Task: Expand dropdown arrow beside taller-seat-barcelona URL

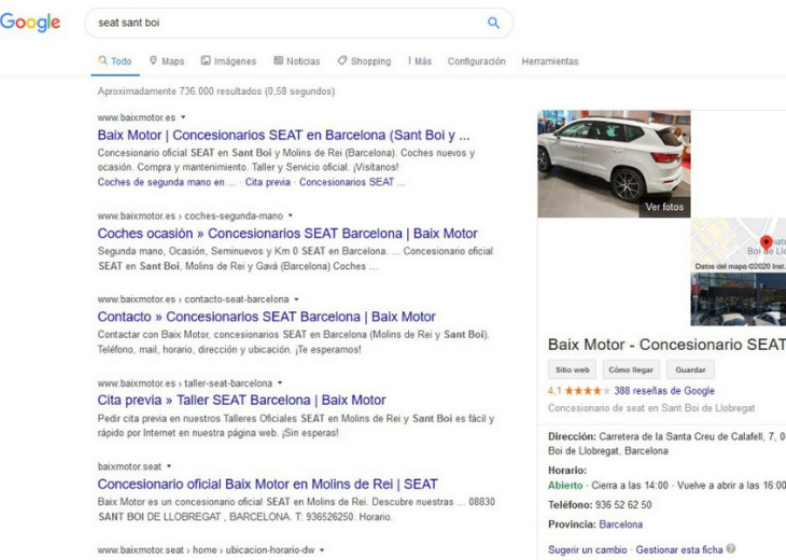Action: click(x=280, y=383)
